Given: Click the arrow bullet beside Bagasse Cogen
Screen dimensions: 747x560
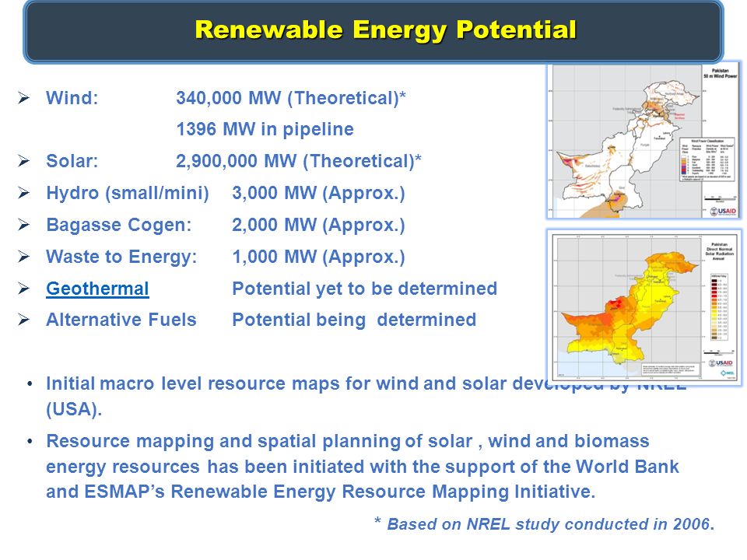Looking at the screenshot, I should click(x=24, y=225).
